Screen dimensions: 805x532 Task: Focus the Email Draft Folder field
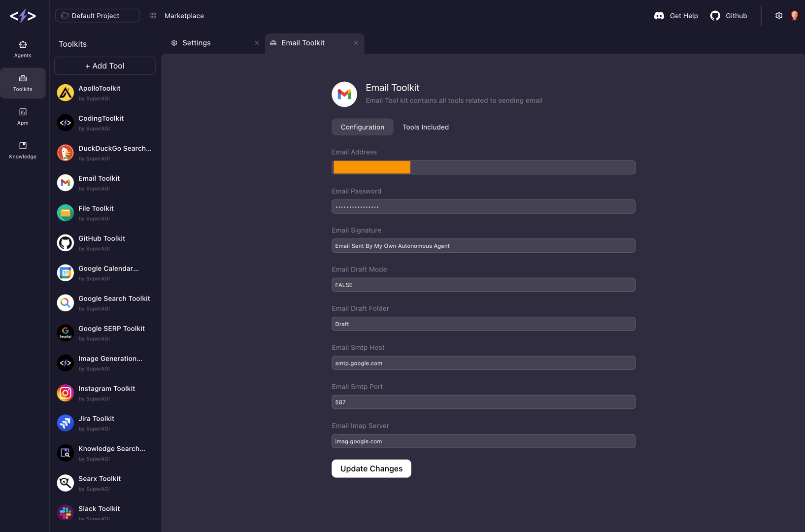tap(483, 324)
